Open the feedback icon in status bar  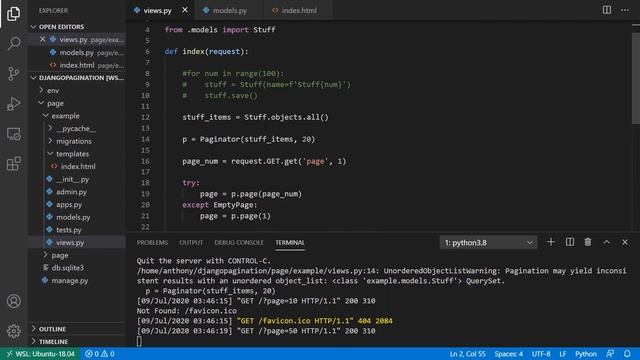[610, 354]
